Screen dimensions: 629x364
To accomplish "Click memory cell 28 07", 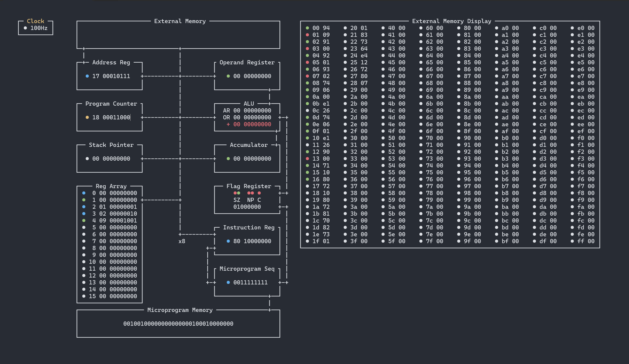I will coord(359,83).
